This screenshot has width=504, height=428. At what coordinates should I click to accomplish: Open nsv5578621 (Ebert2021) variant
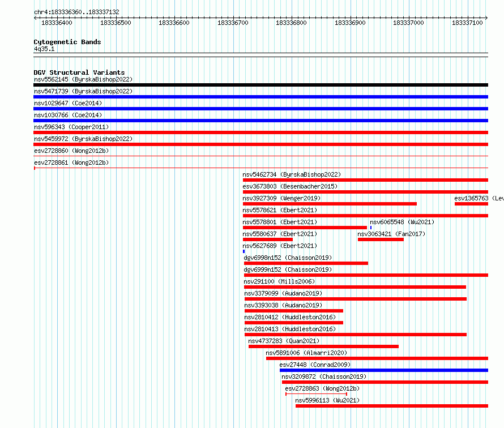point(280,210)
